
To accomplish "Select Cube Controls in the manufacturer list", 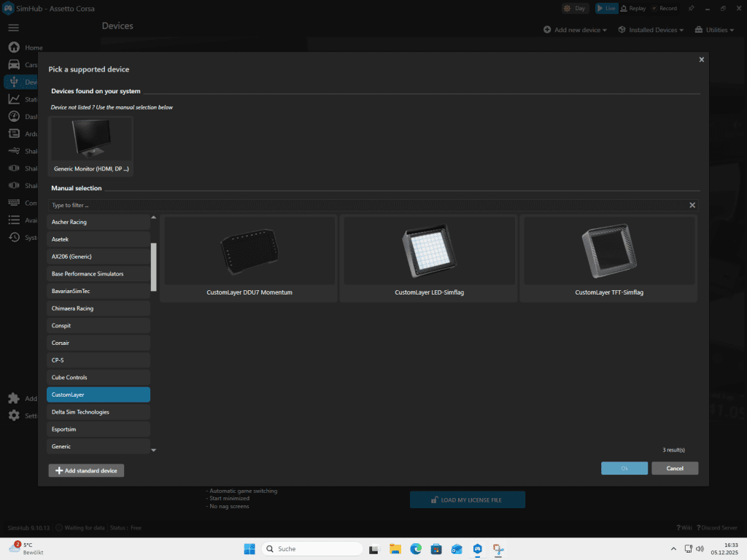I will tap(98, 378).
